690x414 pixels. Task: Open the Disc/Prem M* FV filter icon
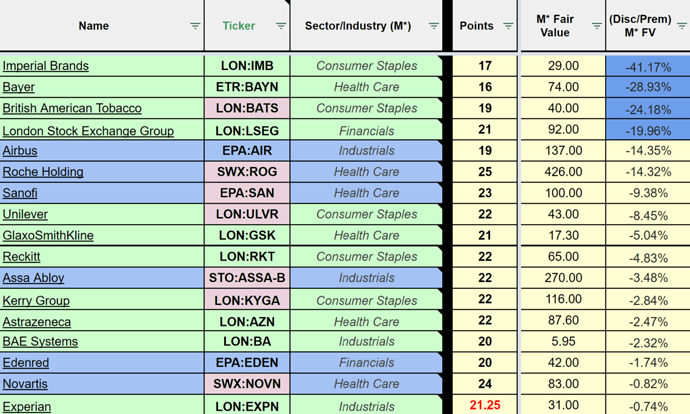pos(682,26)
